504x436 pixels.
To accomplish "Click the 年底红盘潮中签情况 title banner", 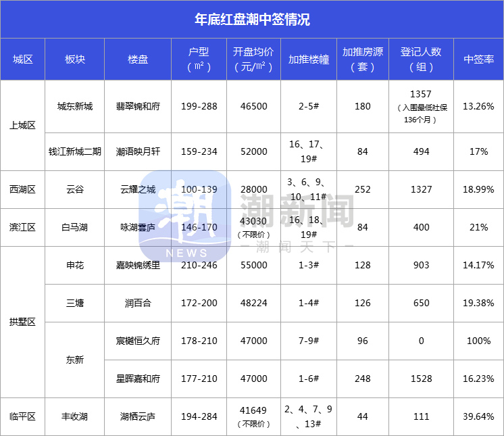I will (x=252, y=20).
